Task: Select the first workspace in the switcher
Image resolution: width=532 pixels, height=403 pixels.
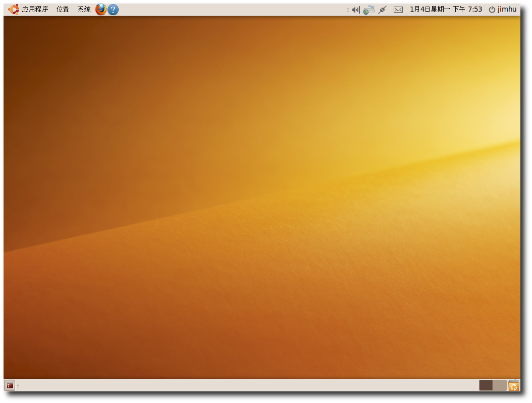Action: [486, 385]
